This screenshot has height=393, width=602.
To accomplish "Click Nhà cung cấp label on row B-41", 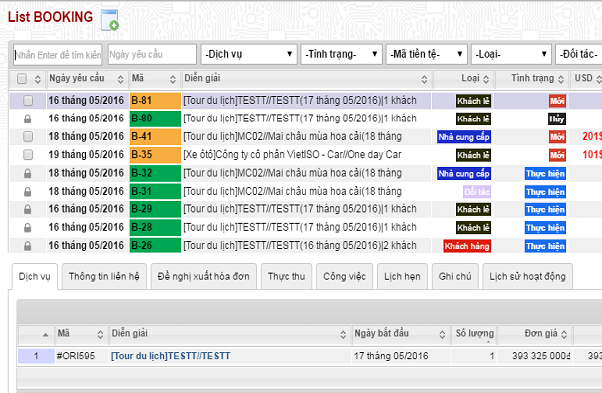I will [x=464, y=137].
